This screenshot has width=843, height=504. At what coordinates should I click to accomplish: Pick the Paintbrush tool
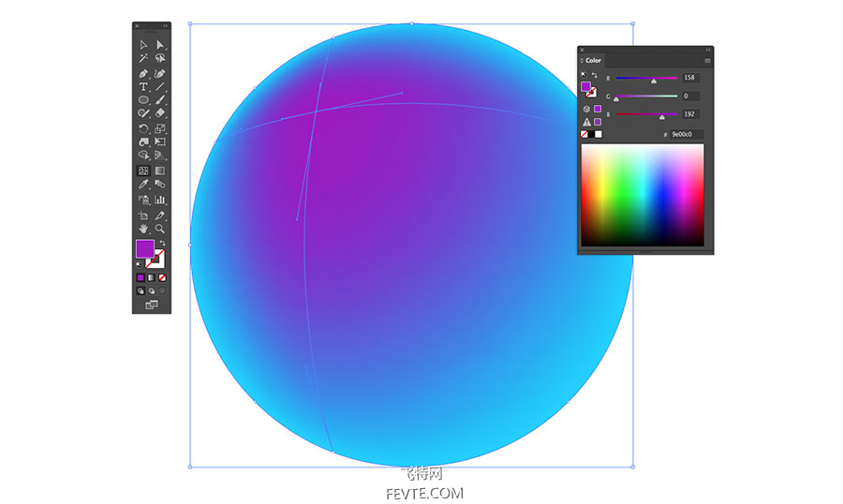coord(159,100)
